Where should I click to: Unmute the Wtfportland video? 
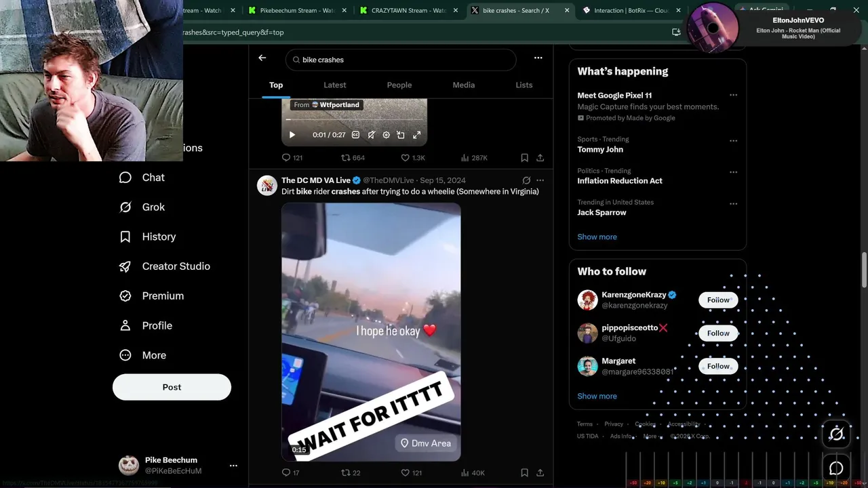tap(371, 135)
